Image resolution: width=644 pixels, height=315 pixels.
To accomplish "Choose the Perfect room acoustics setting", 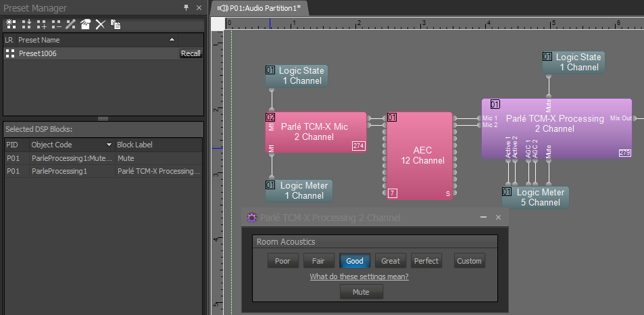I will pos(426,261).
